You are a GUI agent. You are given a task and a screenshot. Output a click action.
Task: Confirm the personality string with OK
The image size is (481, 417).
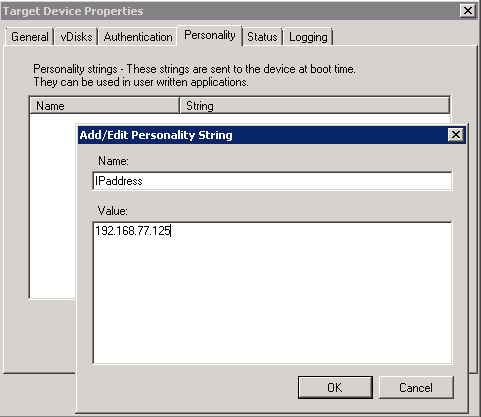point(335,387)
